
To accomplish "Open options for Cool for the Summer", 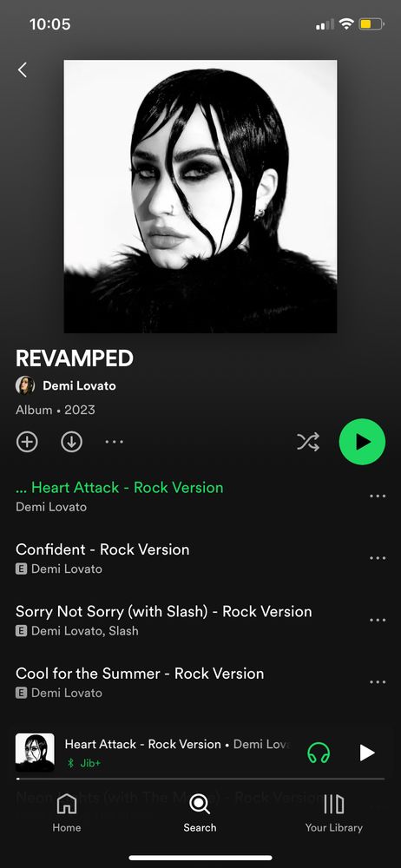I will click(378, 682).
